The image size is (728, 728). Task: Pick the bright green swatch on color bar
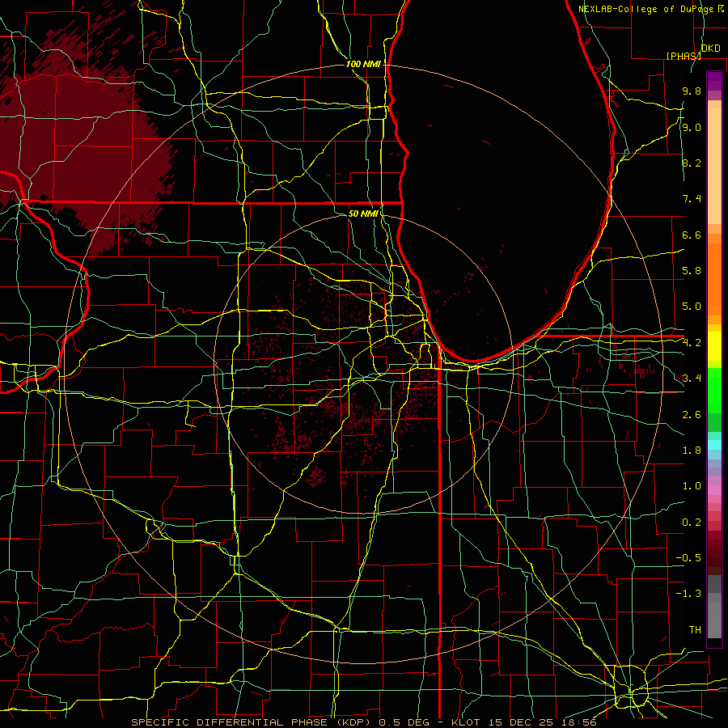coord(714,390)
